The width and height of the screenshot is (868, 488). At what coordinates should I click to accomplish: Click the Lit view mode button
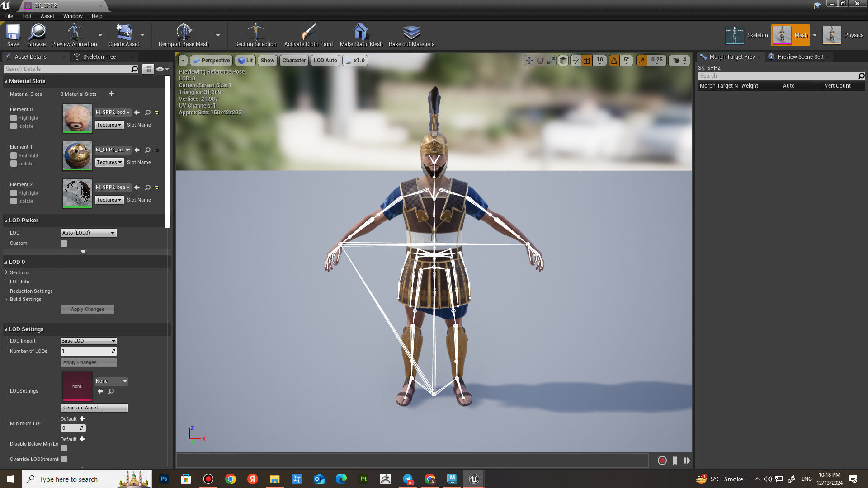click(245, 61)
